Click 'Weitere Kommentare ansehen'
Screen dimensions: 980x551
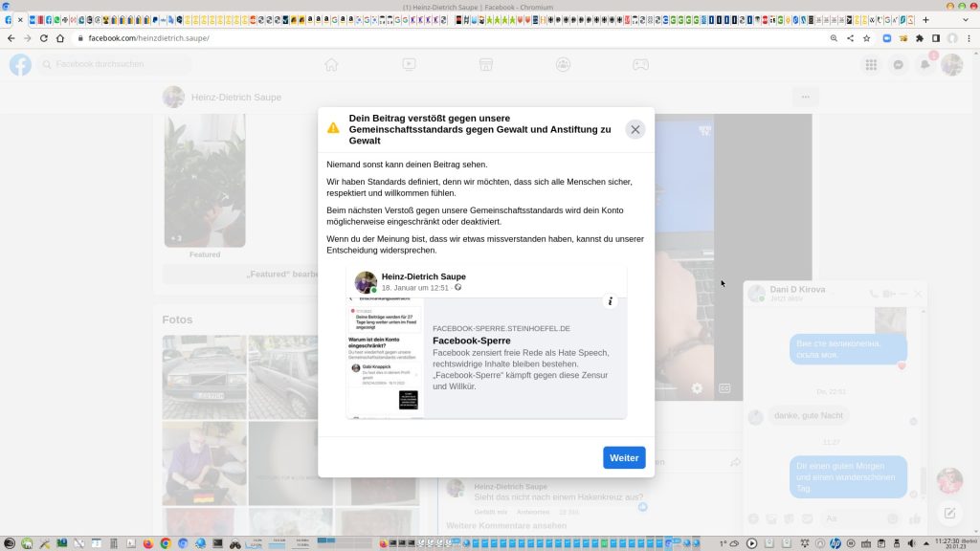tap(506, 525)
